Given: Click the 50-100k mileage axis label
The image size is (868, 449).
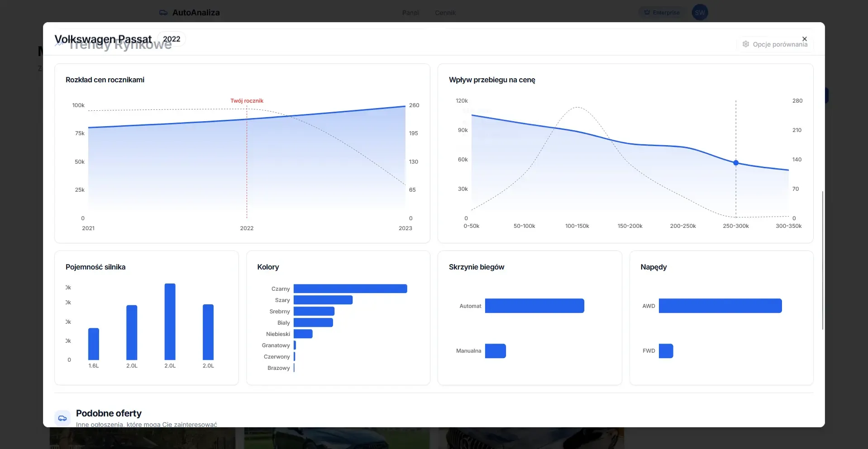Looking at the screenshot, I should (525, 226).
